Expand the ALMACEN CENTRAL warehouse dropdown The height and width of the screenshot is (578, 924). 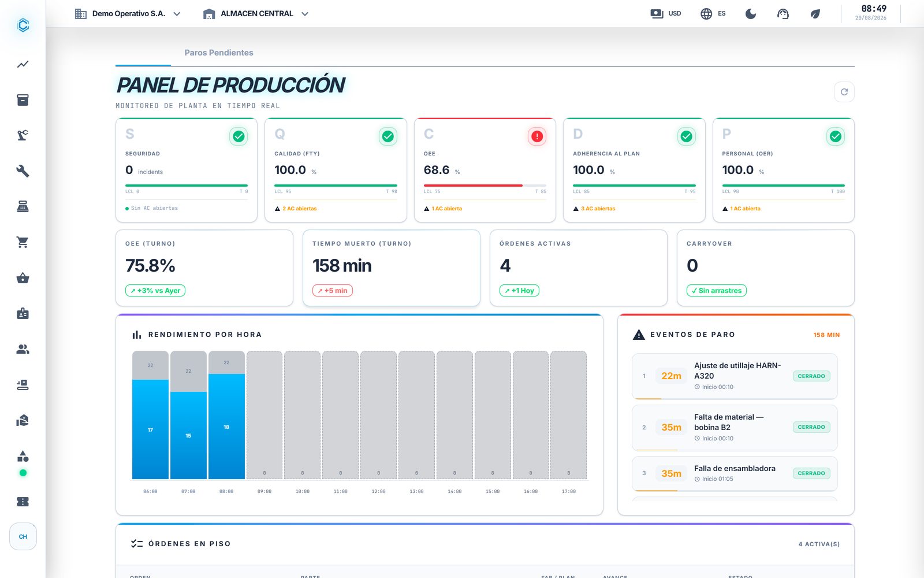click(x=256, y=13)
